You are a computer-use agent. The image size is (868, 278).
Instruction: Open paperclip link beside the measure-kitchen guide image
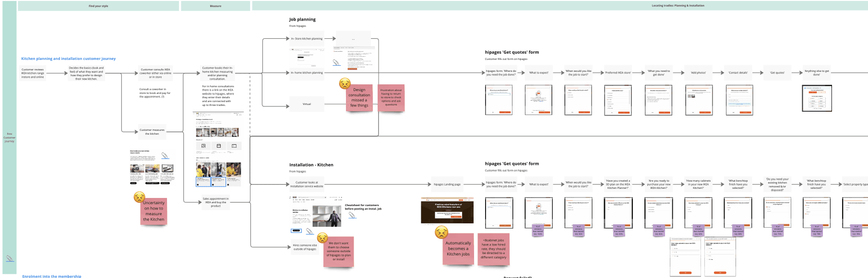pos(165,155)
